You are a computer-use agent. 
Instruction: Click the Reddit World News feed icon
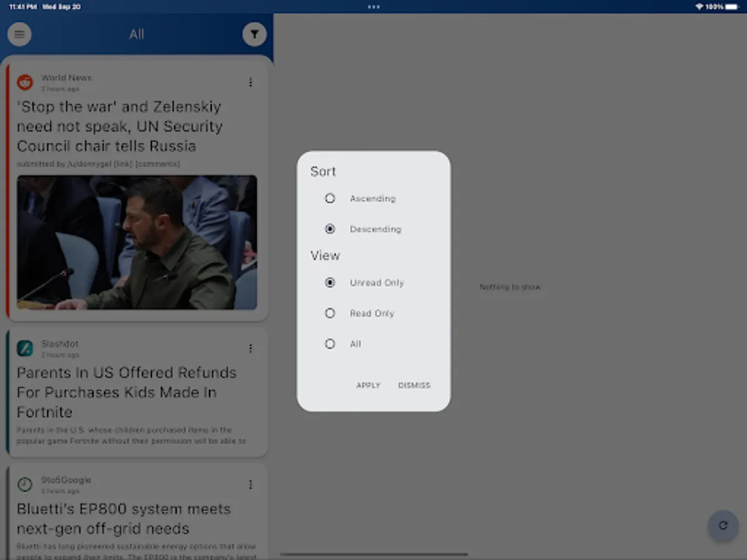[25, 82]
